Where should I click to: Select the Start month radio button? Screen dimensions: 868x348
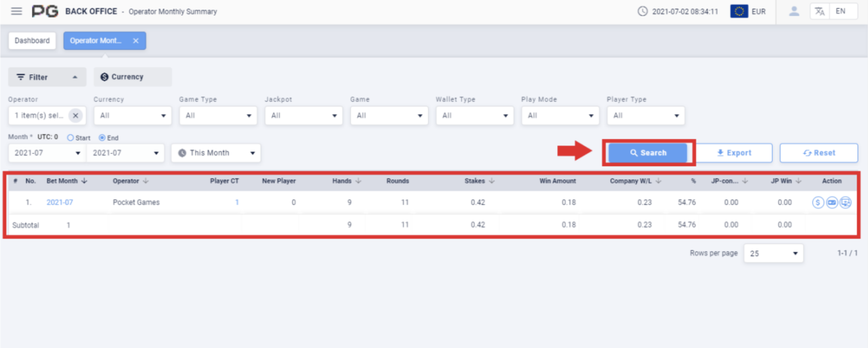[70, 138]
